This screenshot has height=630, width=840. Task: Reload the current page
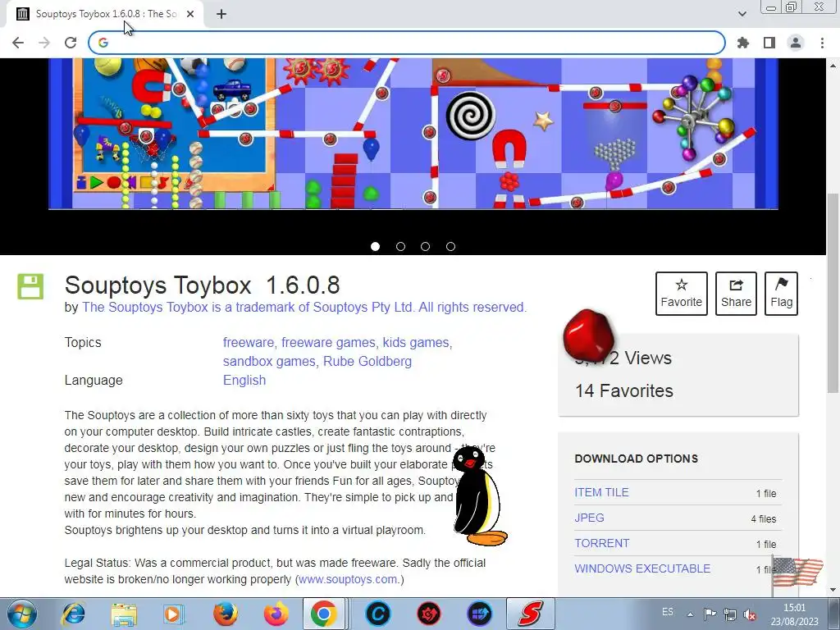click(x=71, y=43)
